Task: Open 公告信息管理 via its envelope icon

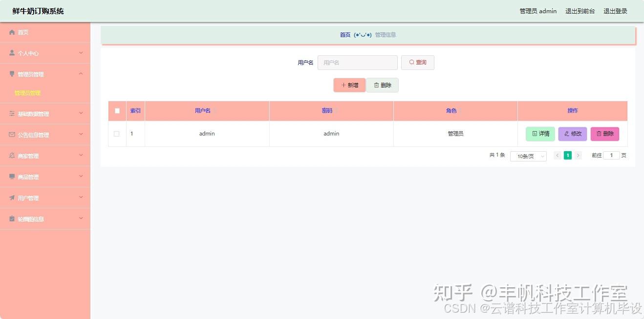Action: [12, 135]
